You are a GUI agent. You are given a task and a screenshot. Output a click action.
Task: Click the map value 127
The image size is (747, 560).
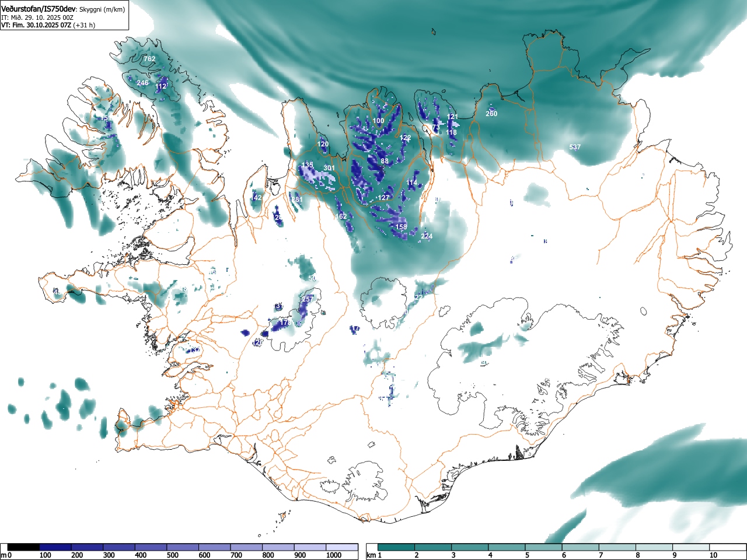(383, 198)
